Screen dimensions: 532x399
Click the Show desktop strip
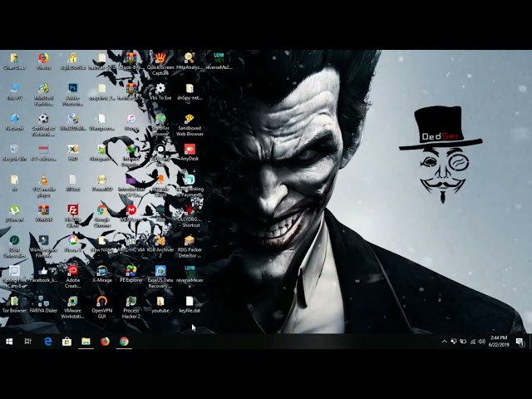(x=530, y=342)
